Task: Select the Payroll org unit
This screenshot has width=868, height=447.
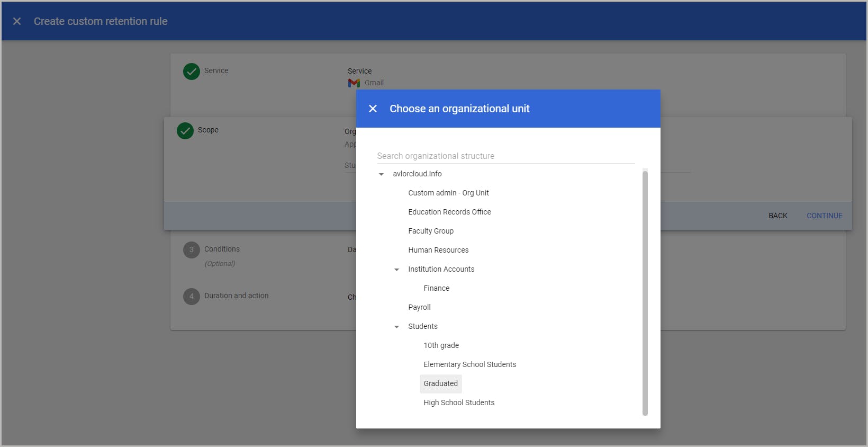Action: pyautogui.click(x=419, y=307)
